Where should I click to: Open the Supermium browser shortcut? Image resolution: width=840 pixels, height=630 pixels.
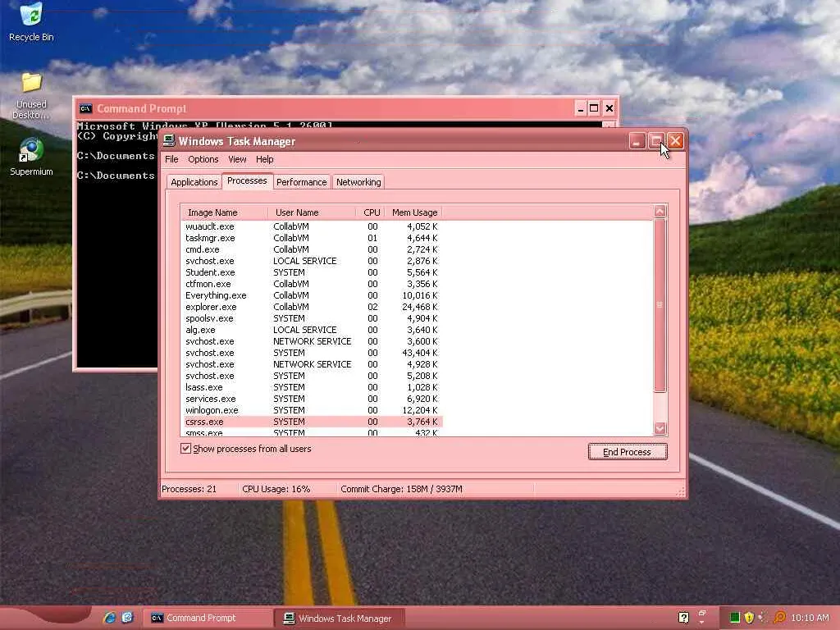pyautogui.click(x=31, y=157)
